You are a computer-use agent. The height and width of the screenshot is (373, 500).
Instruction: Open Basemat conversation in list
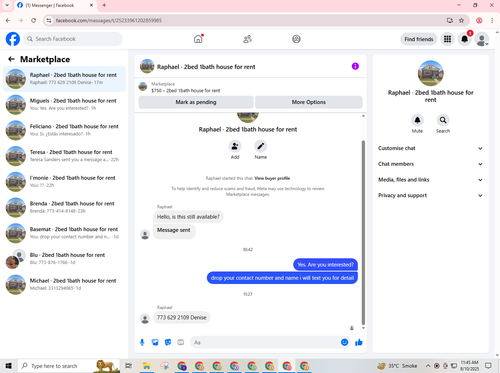(x=64, y=233)
